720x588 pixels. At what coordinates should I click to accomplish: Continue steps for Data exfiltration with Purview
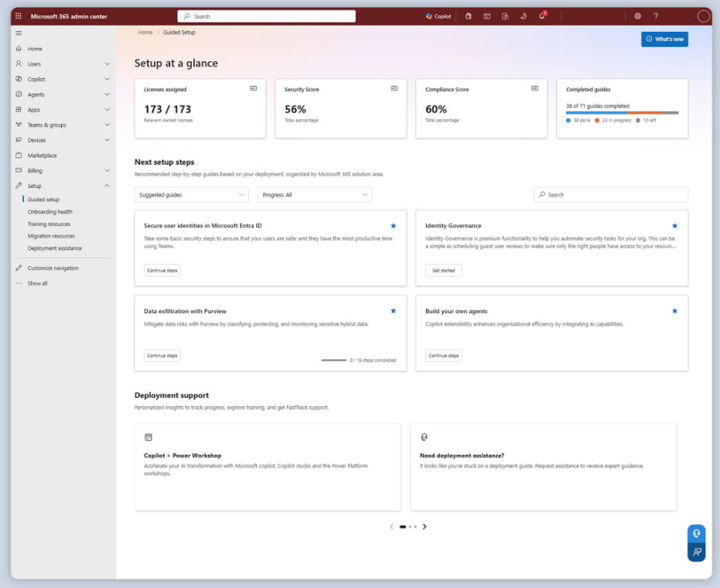162,356
